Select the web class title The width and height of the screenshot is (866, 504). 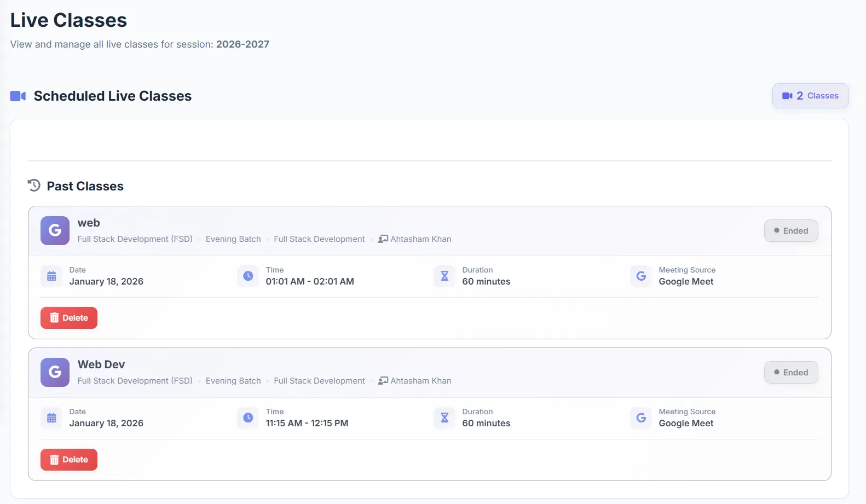click(x=89, y=223)
